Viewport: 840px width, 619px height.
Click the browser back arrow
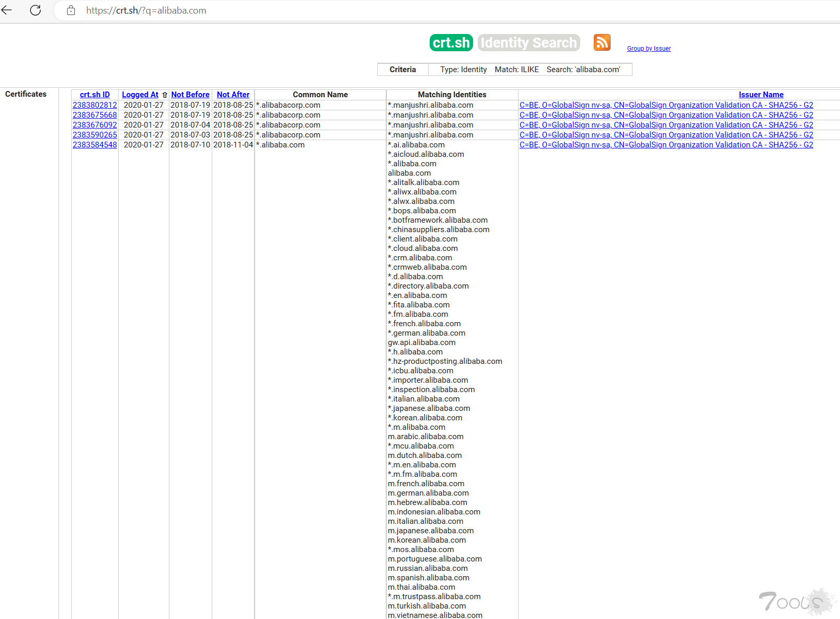click(x=7, y=10)
